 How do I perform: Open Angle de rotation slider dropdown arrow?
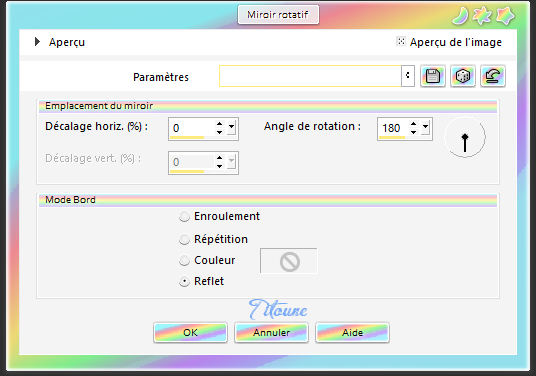(x=425, y=127)
